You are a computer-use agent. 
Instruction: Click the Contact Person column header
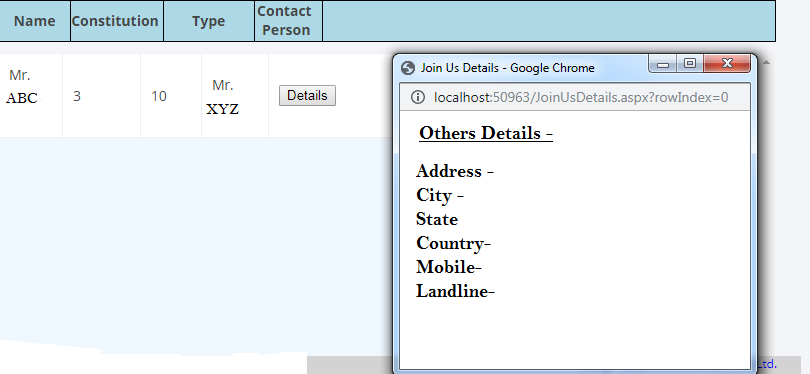point(288,21)
